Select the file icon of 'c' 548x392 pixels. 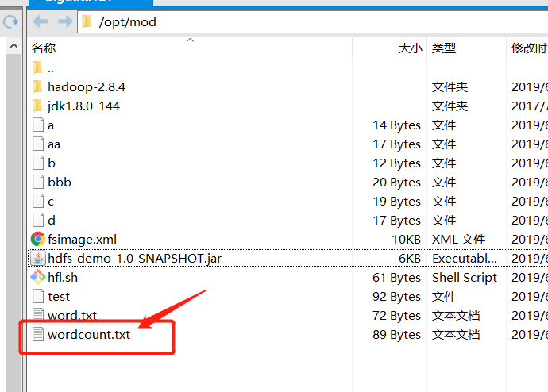(38, 201)
